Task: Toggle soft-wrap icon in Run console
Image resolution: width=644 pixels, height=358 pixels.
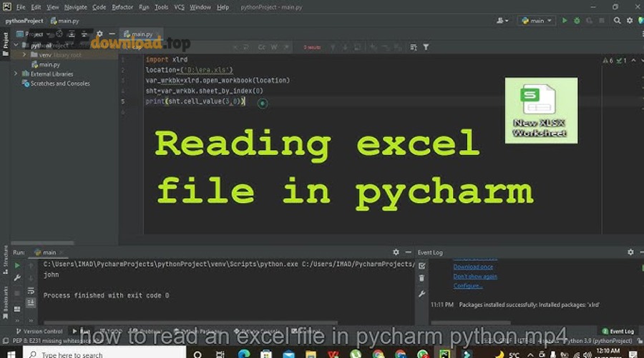Action: click(x=31, y=291)
